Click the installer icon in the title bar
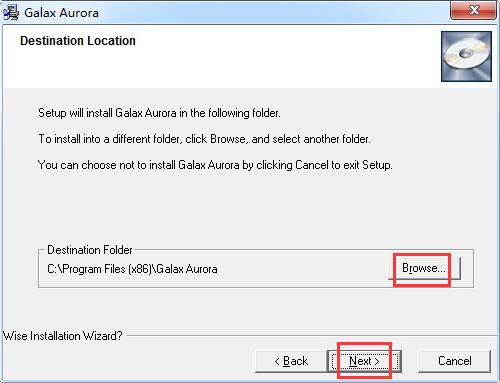This screenshot has width=500, height=383. [x=11, y=13]
